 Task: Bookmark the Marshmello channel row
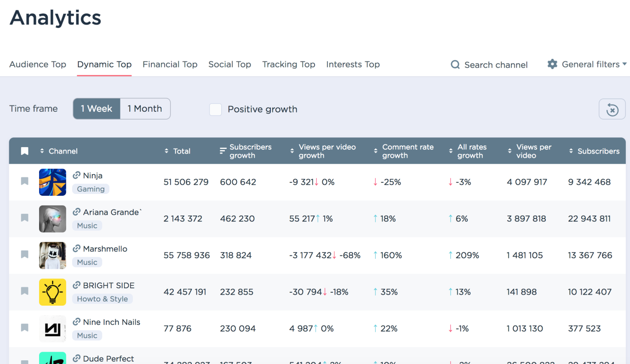[x=25, y=255]
